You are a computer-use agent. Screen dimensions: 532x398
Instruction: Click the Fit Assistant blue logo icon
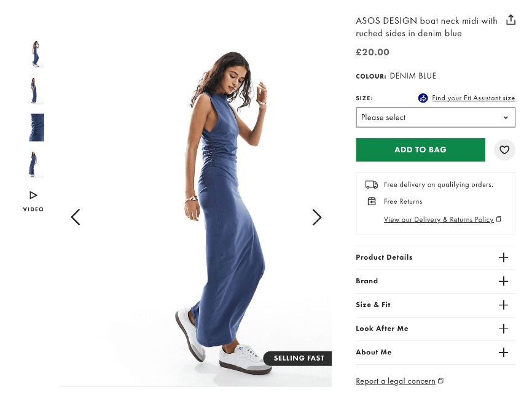click(423, 98)
